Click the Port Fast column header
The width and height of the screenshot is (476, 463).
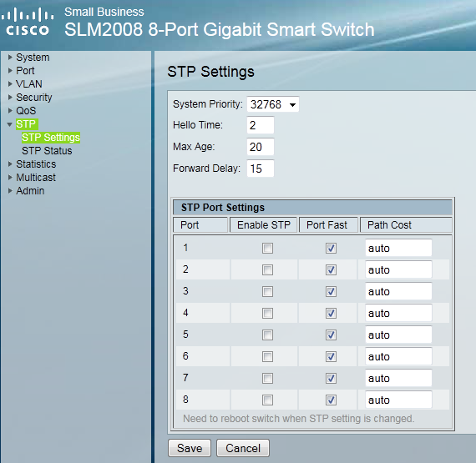point(328,225)
